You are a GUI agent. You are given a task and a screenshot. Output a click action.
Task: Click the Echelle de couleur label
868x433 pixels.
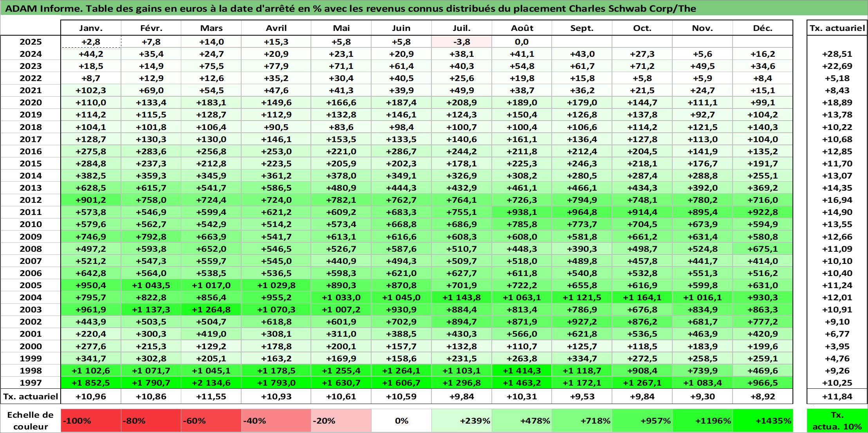click(x=31, y=420)
